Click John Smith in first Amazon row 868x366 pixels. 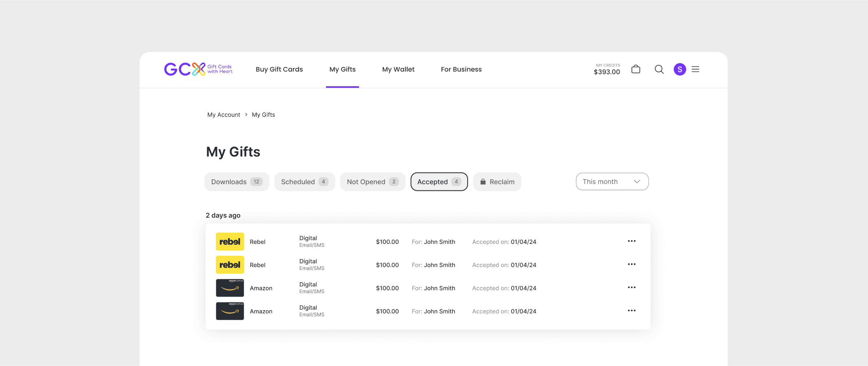pos(439,288)
